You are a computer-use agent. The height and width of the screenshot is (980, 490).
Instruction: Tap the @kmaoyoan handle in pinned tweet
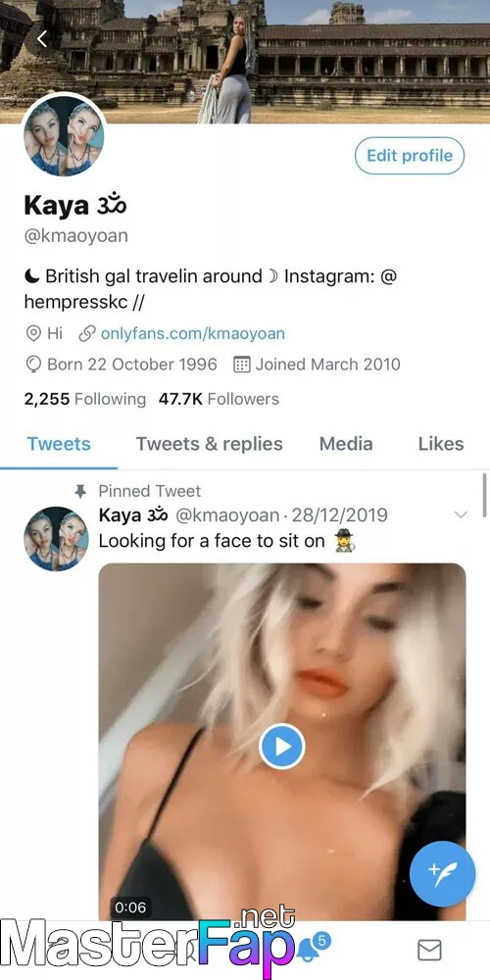pos(227,515)
